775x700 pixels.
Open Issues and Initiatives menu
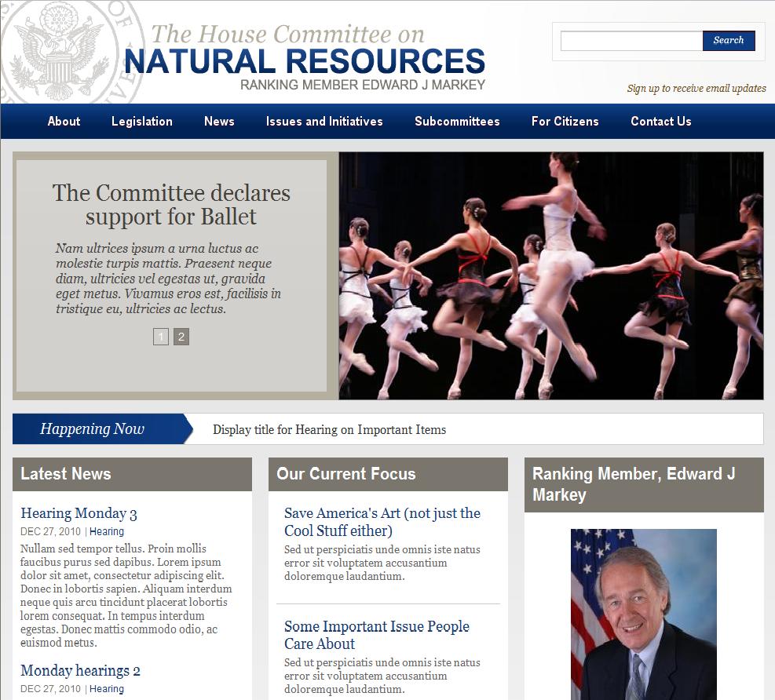pos(324,122)
